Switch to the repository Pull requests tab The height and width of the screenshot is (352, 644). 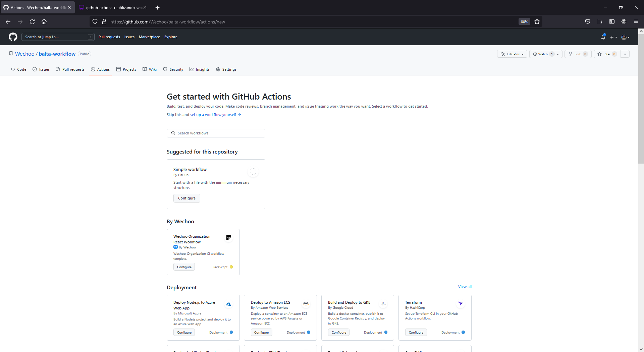click(x=70, y=69)
